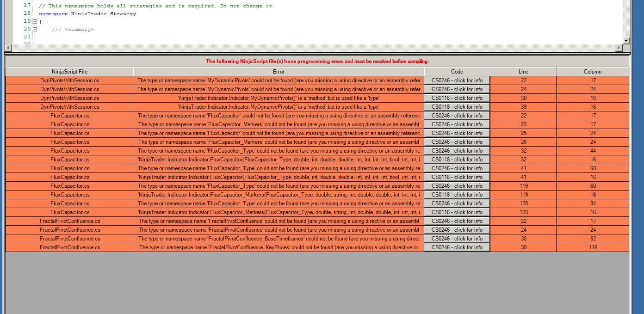Screen dimensions: 644x314
Task: Click the 'FractalPivotConfluence_BaseTimeframes' could not be found error
Action: 279,239
